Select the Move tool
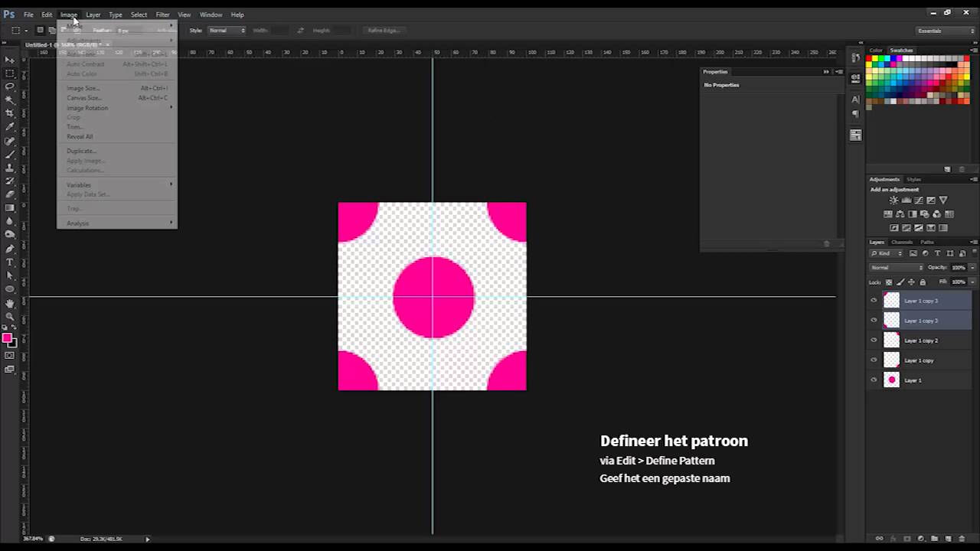The image size is (980, 551). [10, 60]
